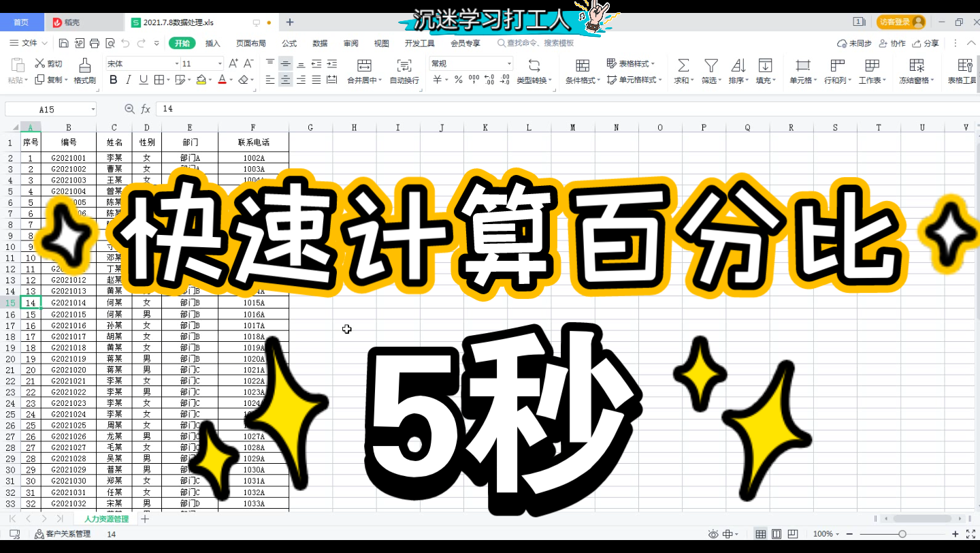
Task: Click the Sort (排序) icon
Action: point(738,65)
